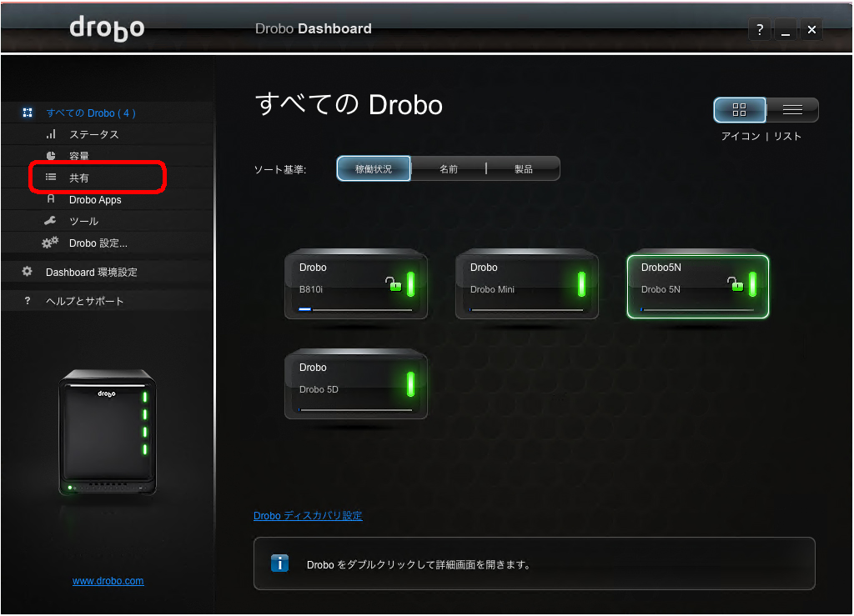
Task: Click the blue info icon in the message box
Action: tap(279, 563)
